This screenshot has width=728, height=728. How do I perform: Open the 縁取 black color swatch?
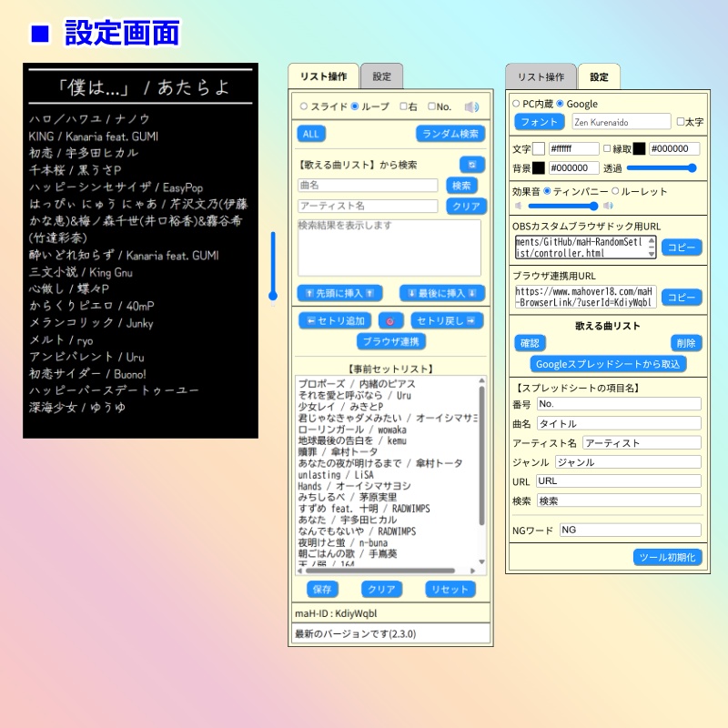pyautogui.click(x=640, y=148)
